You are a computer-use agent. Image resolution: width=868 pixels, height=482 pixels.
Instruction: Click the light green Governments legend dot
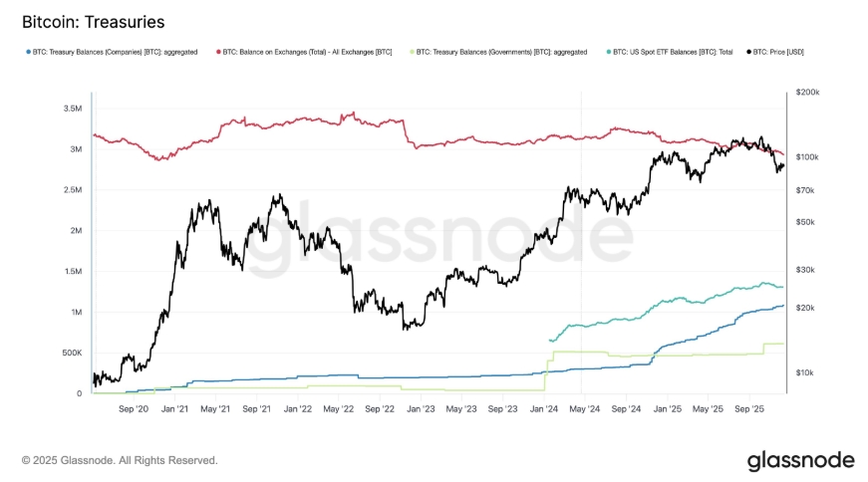412,52
